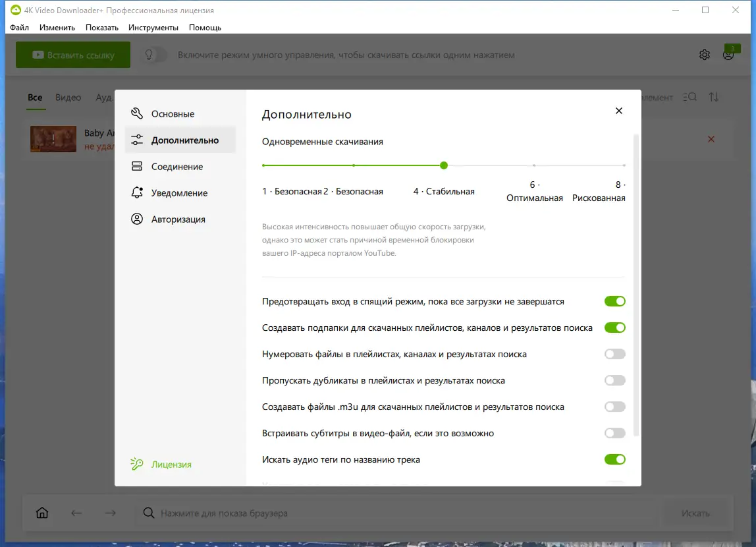The width and height of the screenshot is (756, 547).
Task: Open the application settings via gear icon
Action: pyautogui.click(x=704, y=54)
